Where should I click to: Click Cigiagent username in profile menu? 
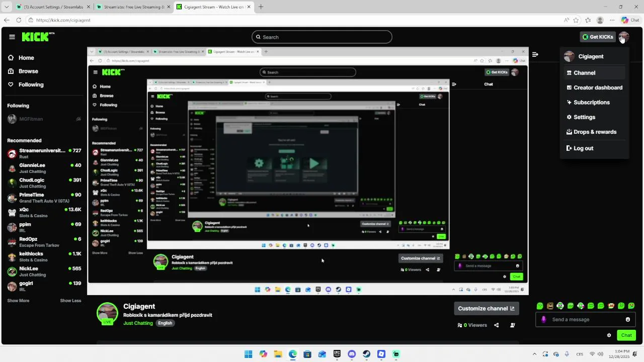point(591,56)
